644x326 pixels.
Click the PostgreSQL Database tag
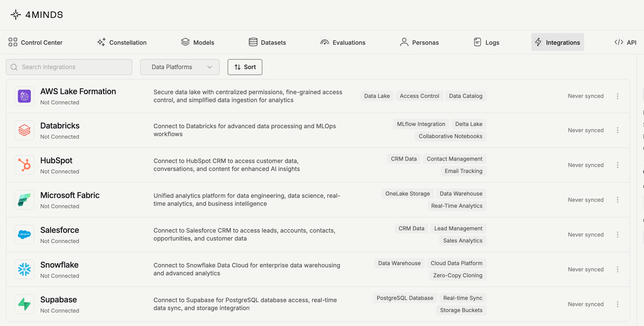click(x=405, y=298)
